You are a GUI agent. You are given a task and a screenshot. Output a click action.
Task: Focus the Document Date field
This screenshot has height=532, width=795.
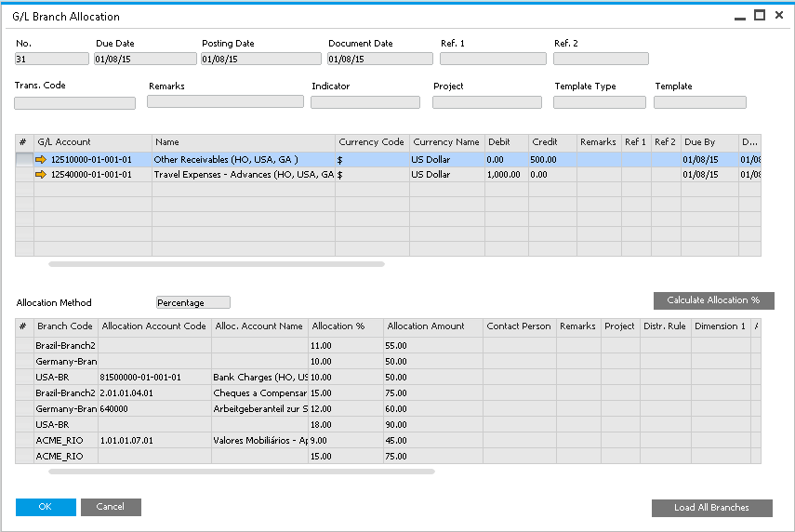pyautogui.click(x=379, y=59)
